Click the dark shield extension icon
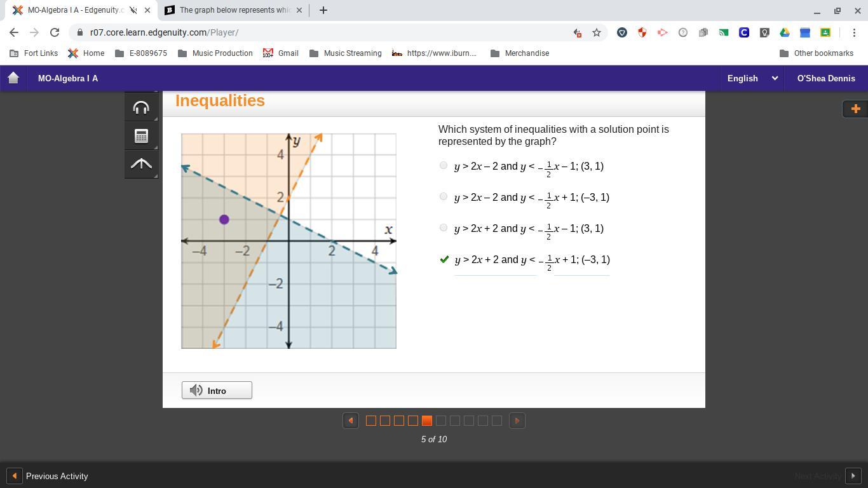Screen dimensions: 868x488 (x=622, y=32)
